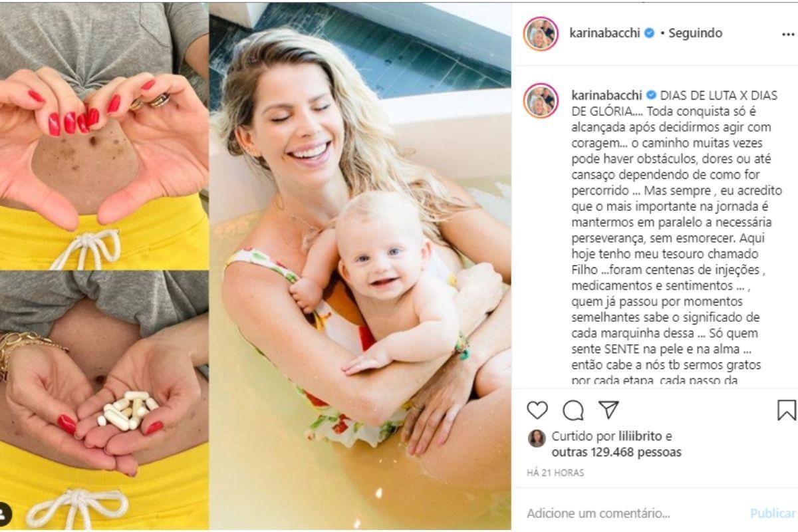Open comments via the speech bubble icon
This screenshot has height=532, width=798.
click(573, 410)
